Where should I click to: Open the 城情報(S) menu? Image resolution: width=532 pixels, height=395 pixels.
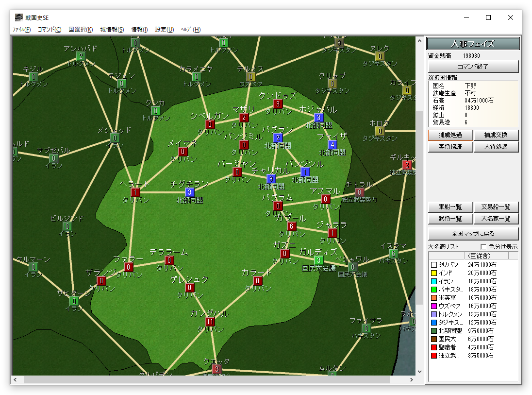click(x=112, y=30)
